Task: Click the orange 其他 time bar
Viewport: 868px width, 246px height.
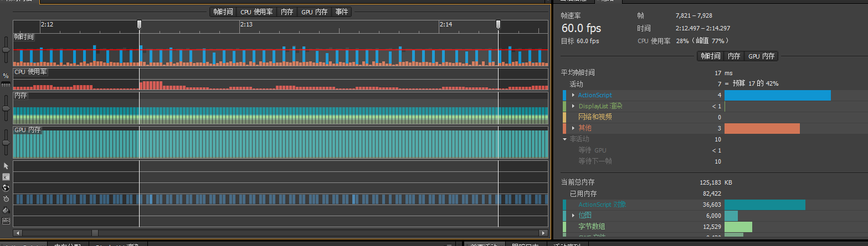Action: pyautogui.click(x=762, y=128)
